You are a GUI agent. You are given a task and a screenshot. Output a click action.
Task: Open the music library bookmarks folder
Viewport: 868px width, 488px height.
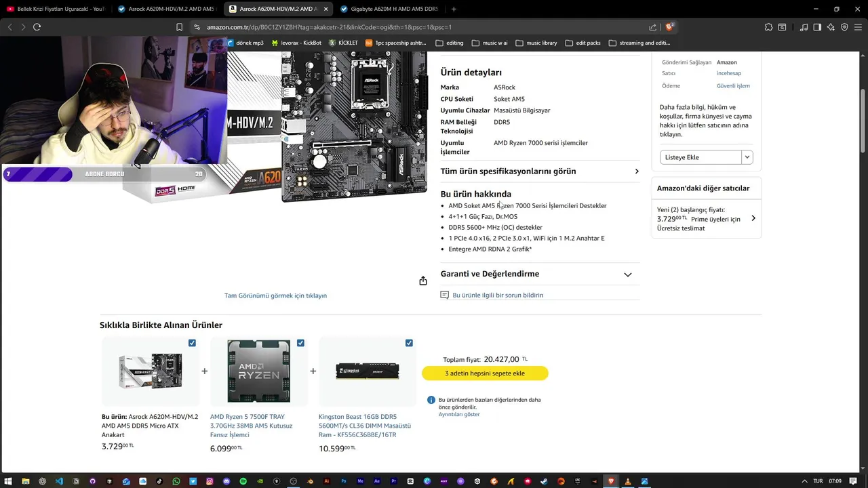coord(536,43)
